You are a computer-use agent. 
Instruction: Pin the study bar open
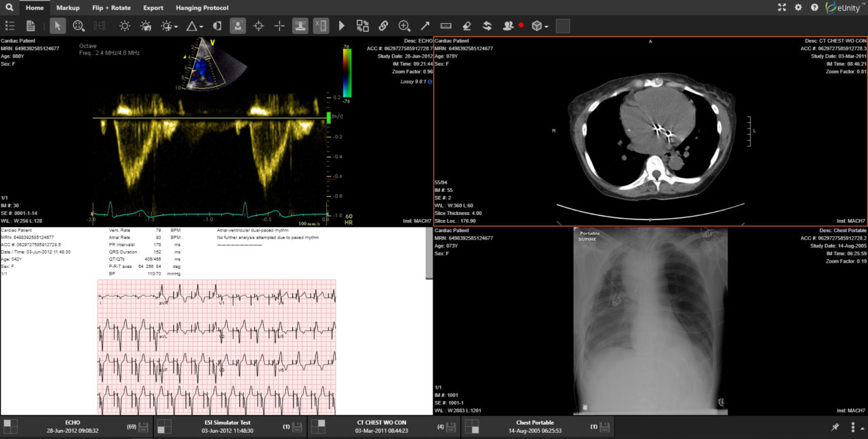coord(836,427)
